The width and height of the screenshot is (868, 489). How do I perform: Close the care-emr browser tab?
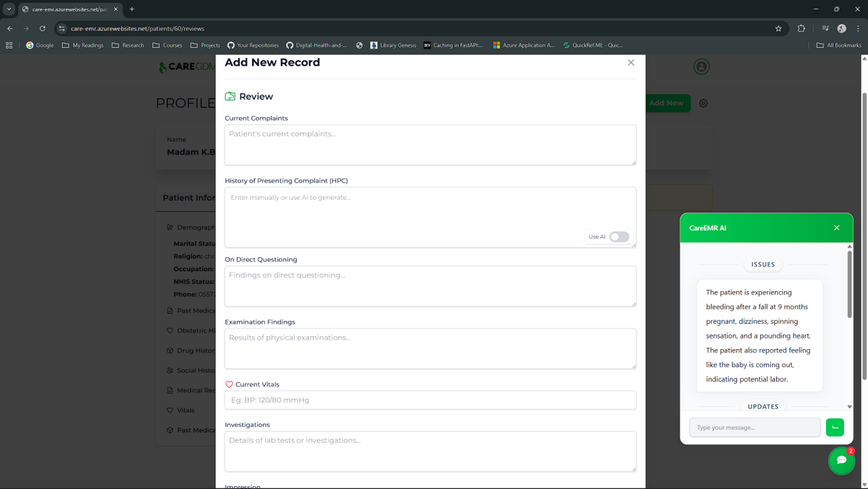click(116, 9)
